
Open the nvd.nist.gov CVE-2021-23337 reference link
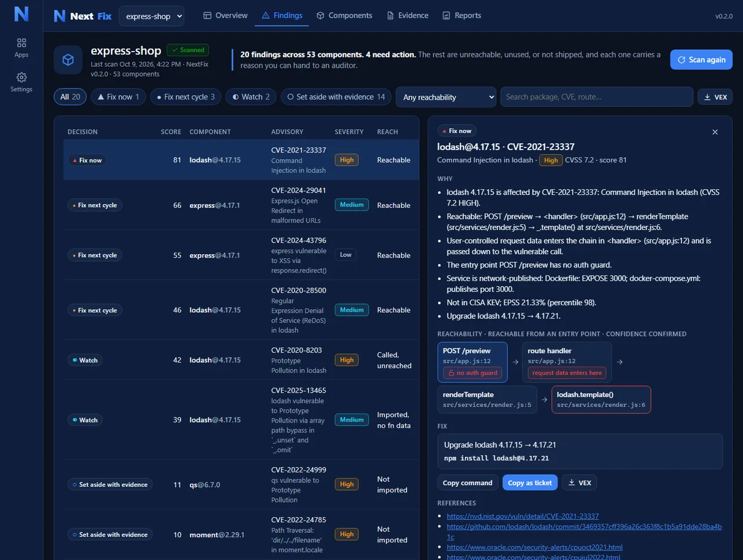pos(522,516)
